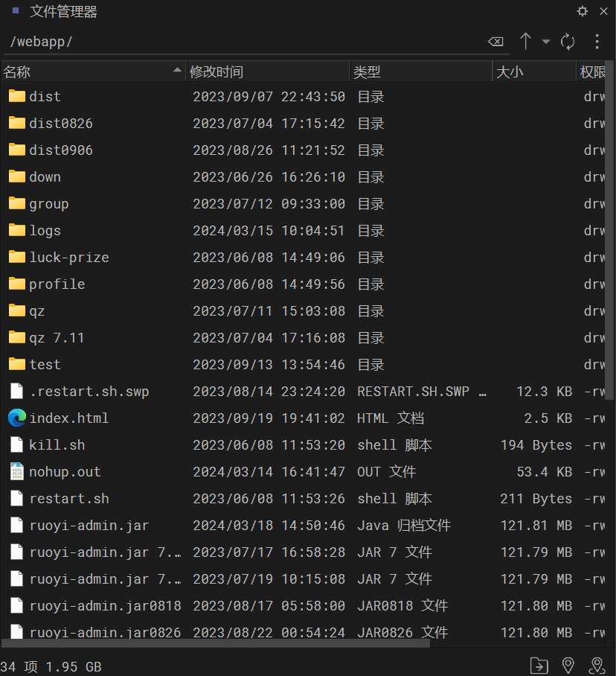Open the three-dot more options menu
Image resolution: width=616 pixels, height=676 pixels.
coord(597,42)
